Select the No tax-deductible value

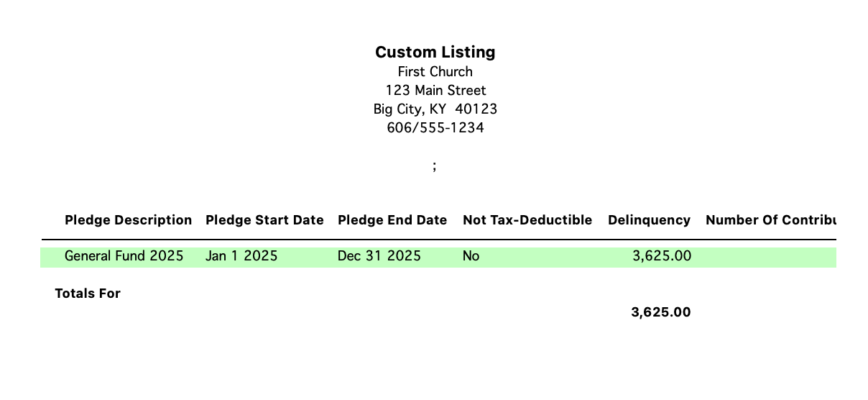click(x=471, y=256)
